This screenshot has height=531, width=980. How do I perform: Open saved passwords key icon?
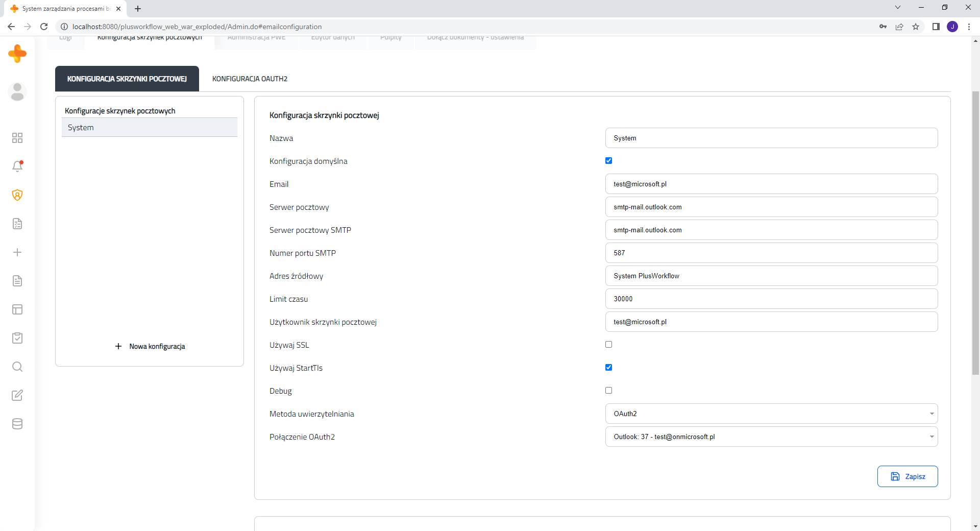(x=883, y=27)
